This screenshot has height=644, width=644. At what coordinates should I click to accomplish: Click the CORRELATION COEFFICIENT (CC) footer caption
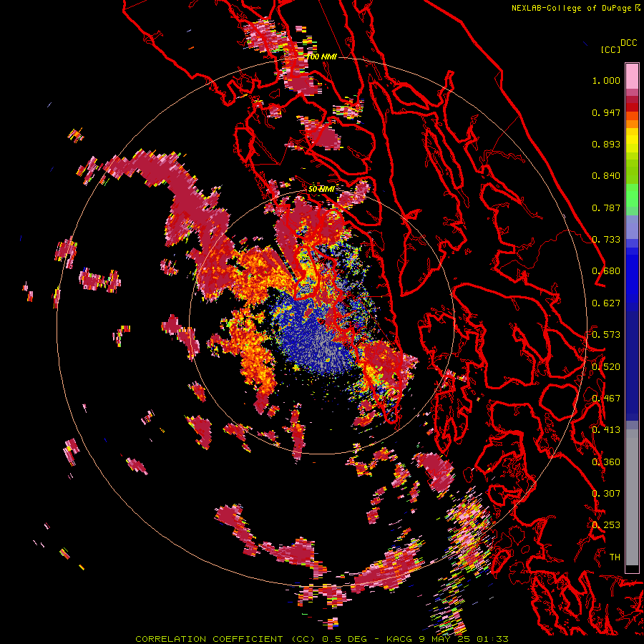pyautogui.click(x=225, y=639)
